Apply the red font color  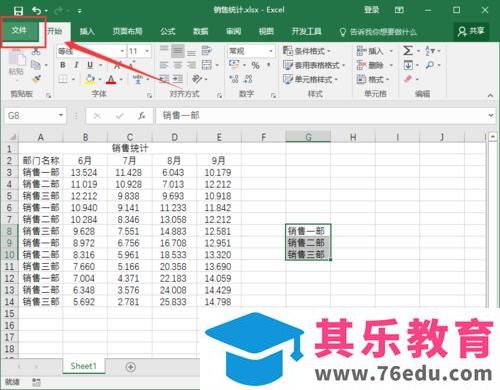(x=111, y=79)
